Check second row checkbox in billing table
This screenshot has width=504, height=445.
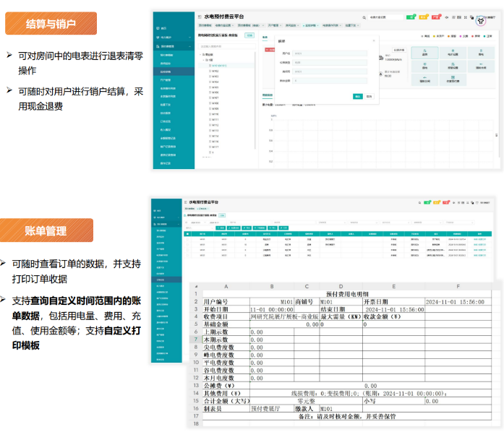pyautogui.click(x=187, y=245)
